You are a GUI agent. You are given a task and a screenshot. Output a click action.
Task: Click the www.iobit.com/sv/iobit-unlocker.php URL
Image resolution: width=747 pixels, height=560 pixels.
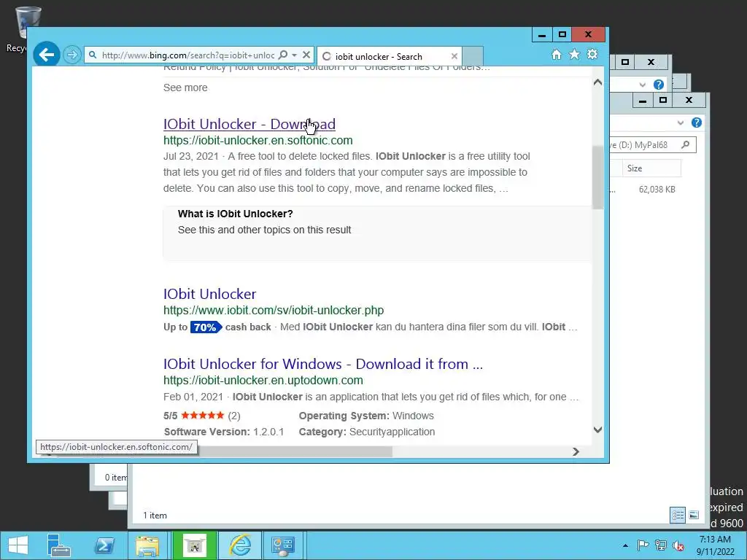(x=274, y=311)
